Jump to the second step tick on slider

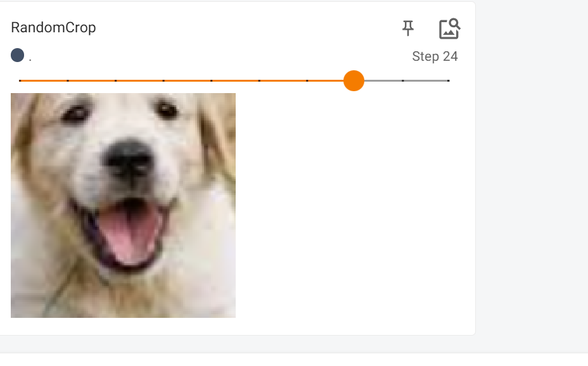(x=68, y=80)
